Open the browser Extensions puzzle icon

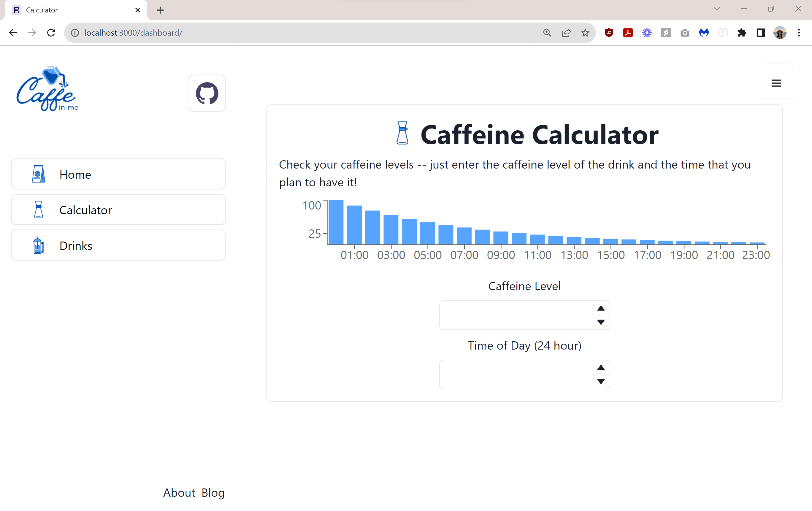(742, 33)
